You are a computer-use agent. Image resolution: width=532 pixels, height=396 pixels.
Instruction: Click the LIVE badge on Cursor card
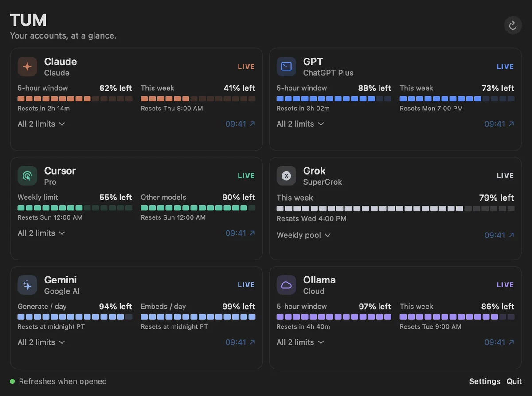(x=246, y=175)
